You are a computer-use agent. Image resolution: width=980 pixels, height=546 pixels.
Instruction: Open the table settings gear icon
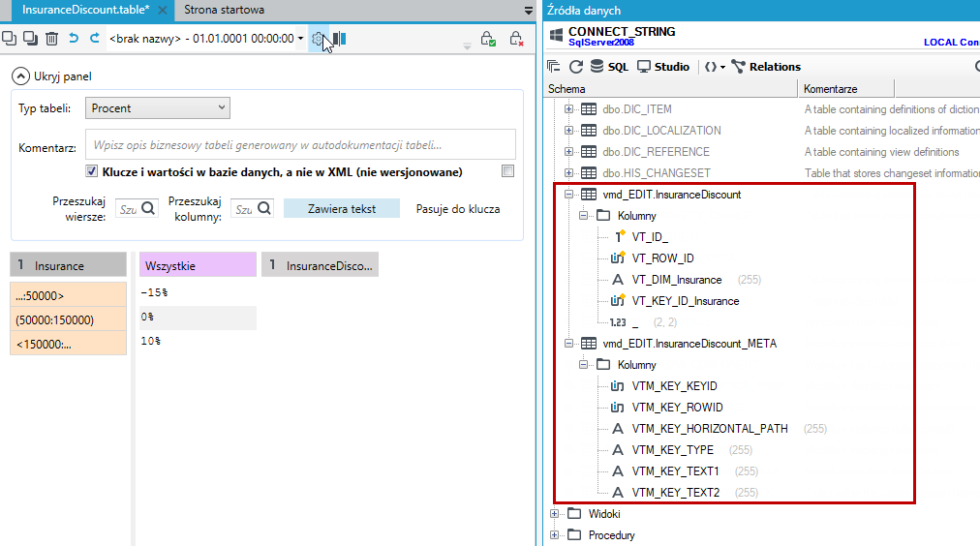(318, 40)
